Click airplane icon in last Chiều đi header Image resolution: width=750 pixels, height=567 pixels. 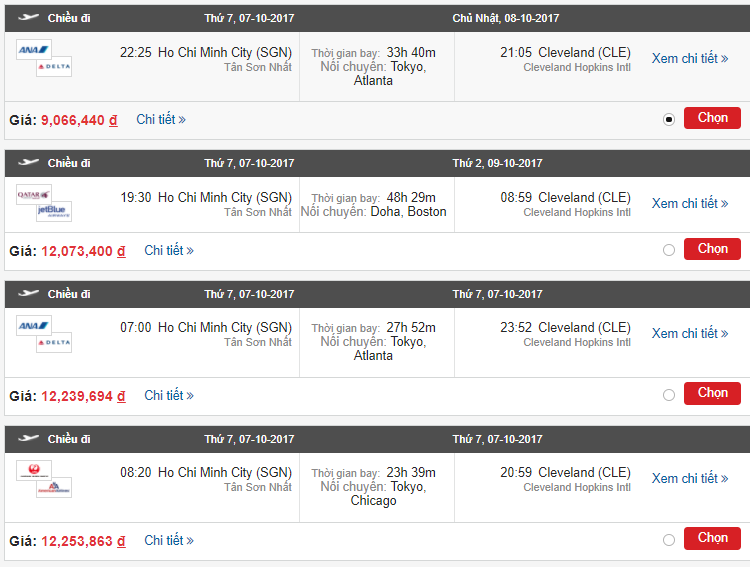(28, 438)
